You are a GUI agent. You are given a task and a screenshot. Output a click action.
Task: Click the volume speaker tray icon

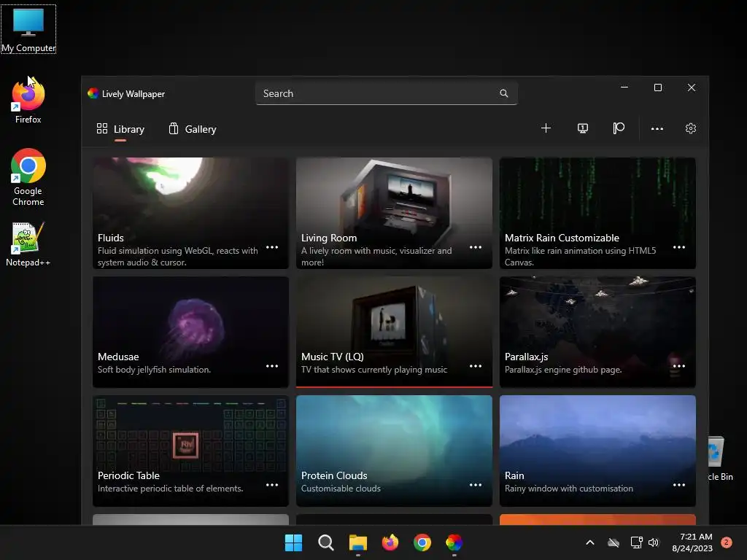(654, 542)
